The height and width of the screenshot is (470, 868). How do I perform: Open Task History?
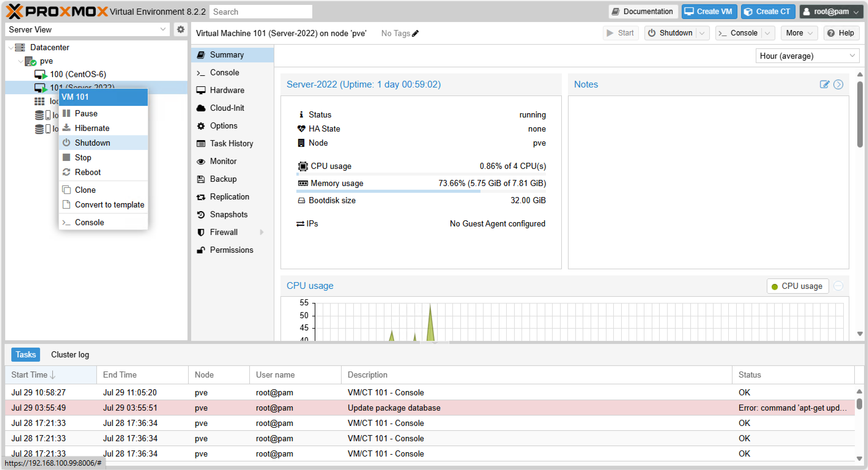coord(232,143)
